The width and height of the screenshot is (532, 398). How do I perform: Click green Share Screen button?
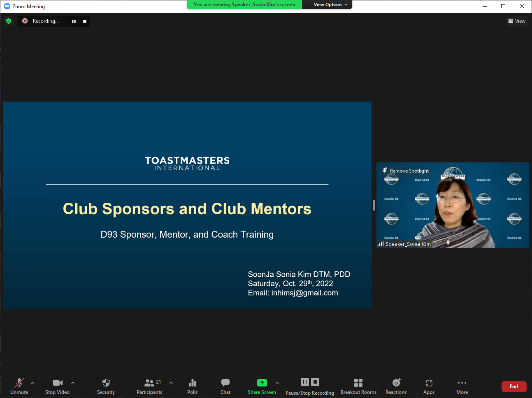pyautogui.click(x=262, y=386)
